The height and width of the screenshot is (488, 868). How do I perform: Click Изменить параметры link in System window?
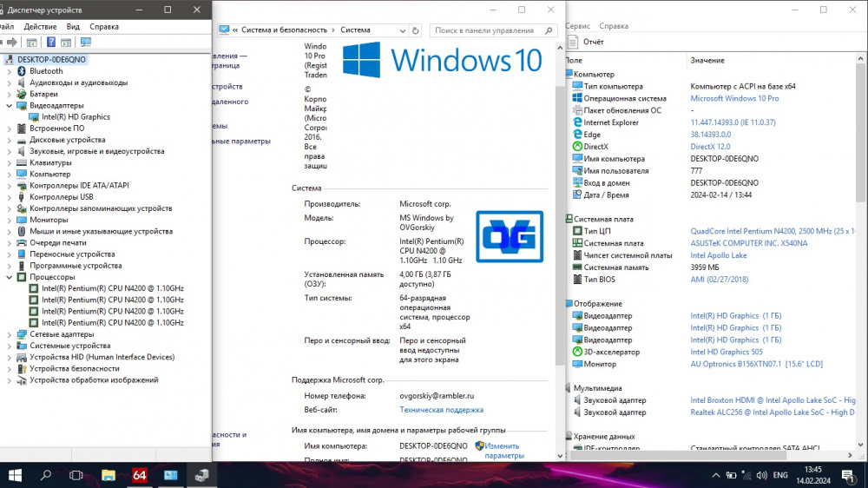click(x=503, y=451)
